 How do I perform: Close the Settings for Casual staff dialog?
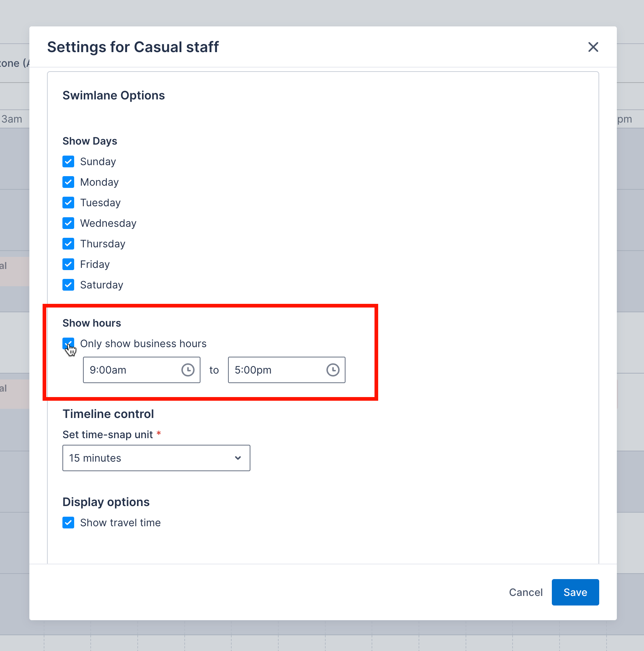pos(593,47)
